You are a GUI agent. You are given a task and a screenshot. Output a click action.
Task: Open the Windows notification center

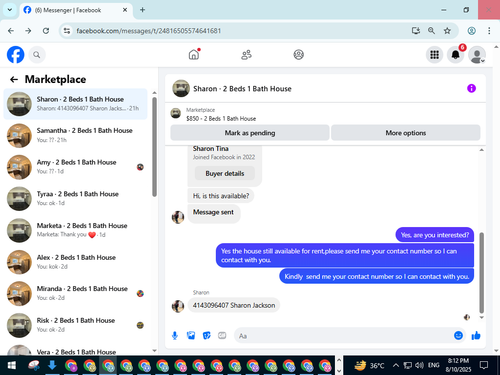pos(484,366)
